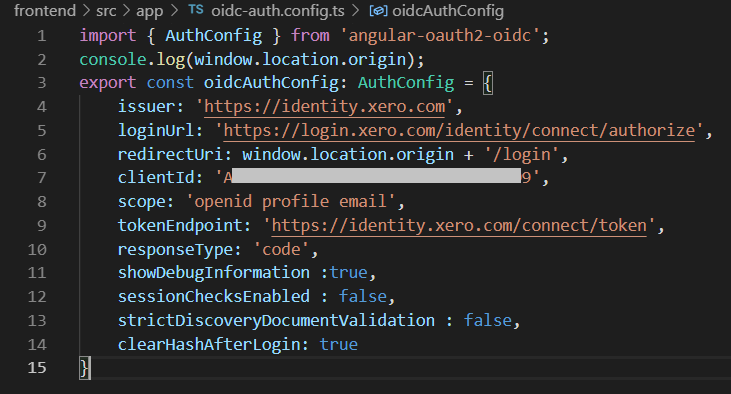Select the 'app' breadcrumb folder
The image size is (731, 394).
click(x=149, y=11)
